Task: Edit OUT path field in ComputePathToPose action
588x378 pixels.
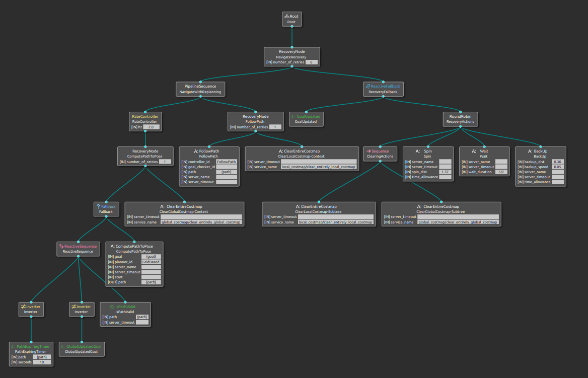Action: [151, 282]
